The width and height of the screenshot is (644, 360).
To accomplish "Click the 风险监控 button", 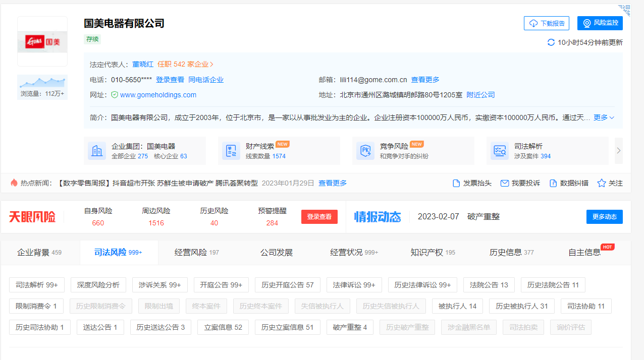I will click(600, 23).
